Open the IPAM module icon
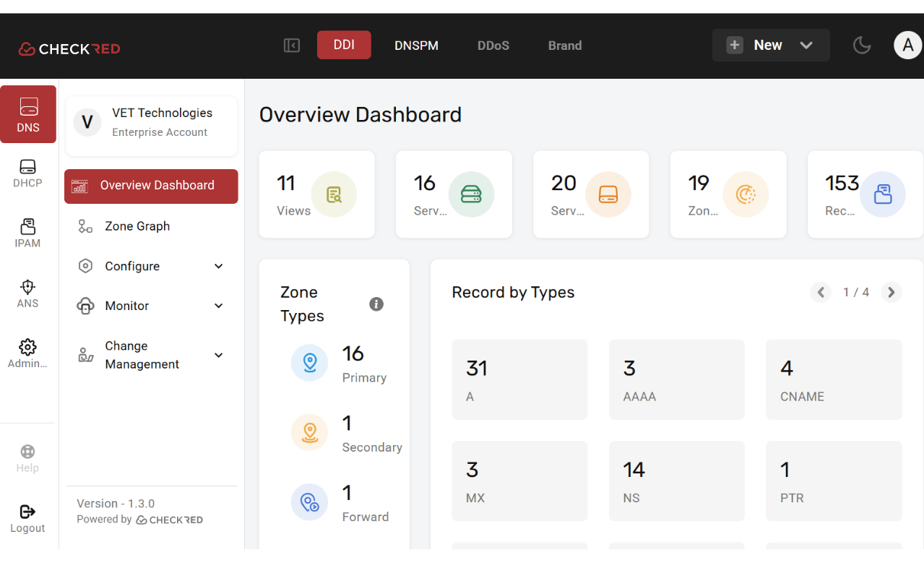Screen dimensions: 924x563 27,233
